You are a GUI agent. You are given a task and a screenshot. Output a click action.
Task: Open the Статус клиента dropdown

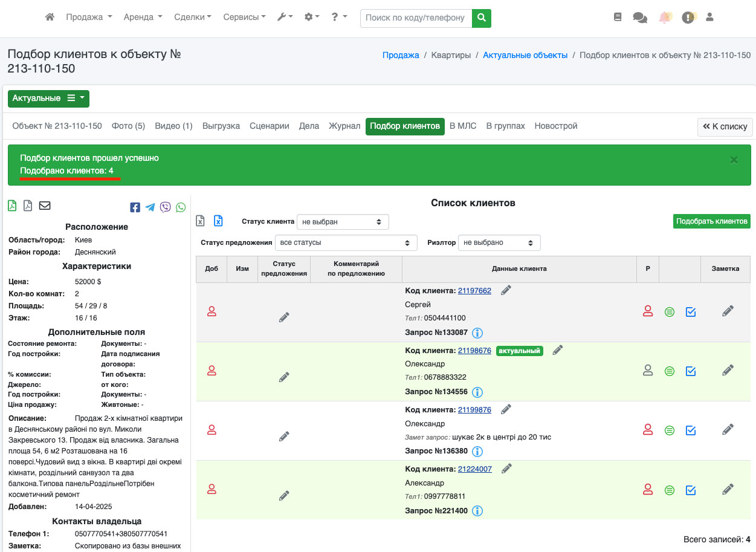[343, 222]
